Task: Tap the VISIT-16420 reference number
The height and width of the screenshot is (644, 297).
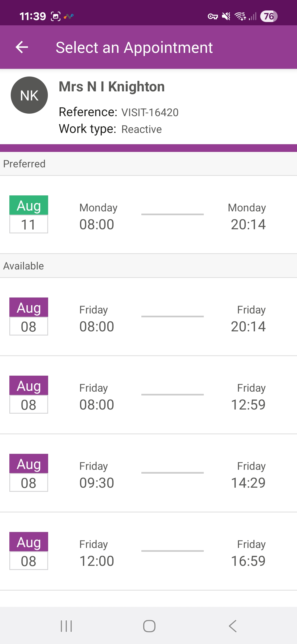Action: [x=150, y=113]
